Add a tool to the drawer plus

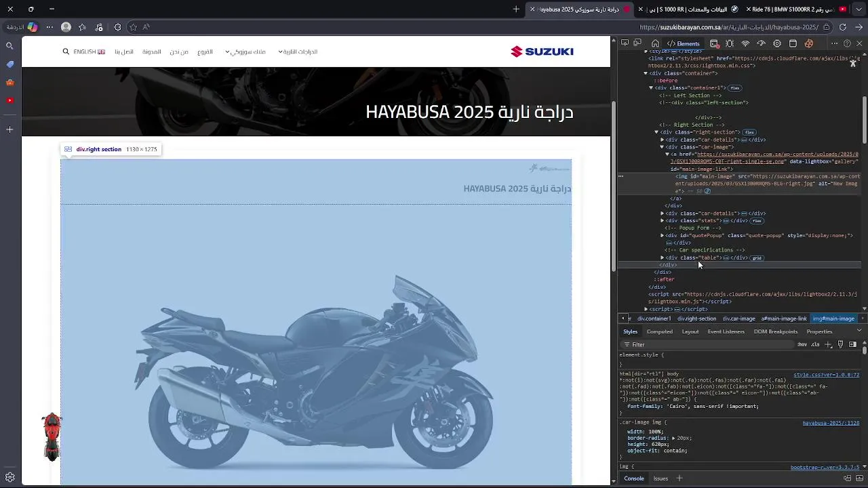click(679, 479)
